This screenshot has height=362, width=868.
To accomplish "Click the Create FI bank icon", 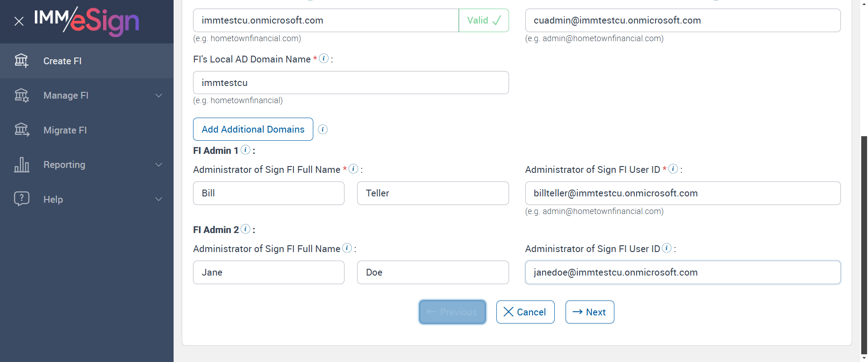I will point(21,61).
